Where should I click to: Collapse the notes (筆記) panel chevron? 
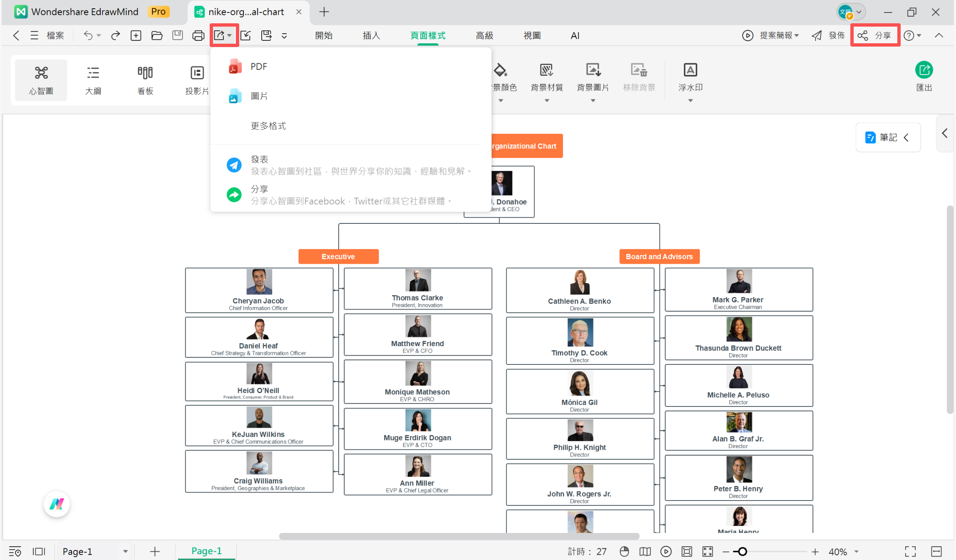[x=906, y=137]
